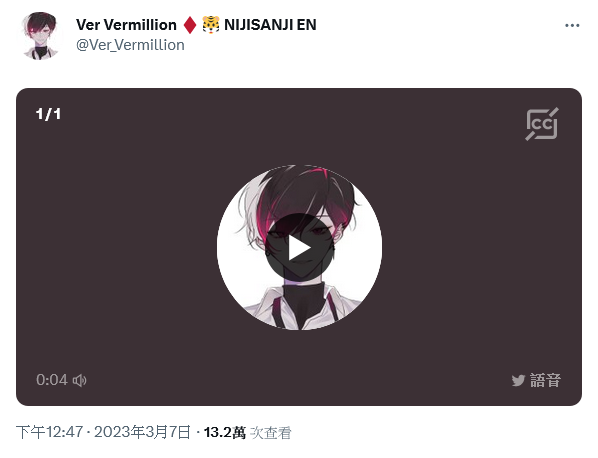Play the voice tweet audio

[299, 247]
